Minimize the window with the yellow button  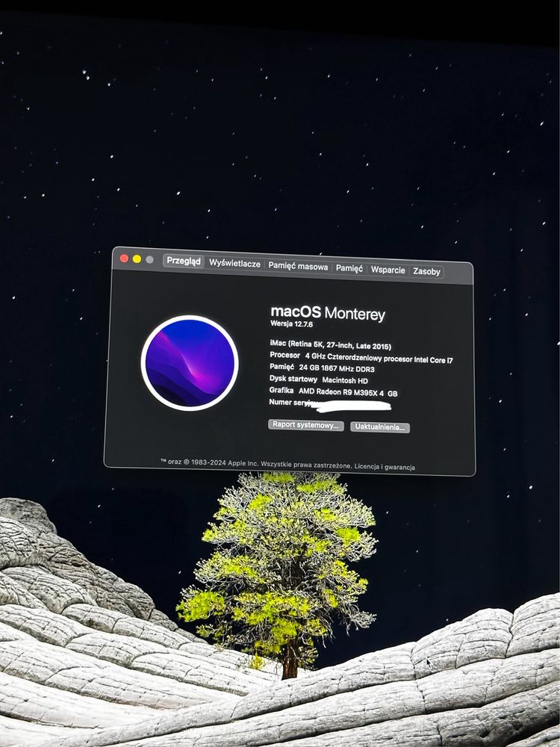click(x=137, y=258)
